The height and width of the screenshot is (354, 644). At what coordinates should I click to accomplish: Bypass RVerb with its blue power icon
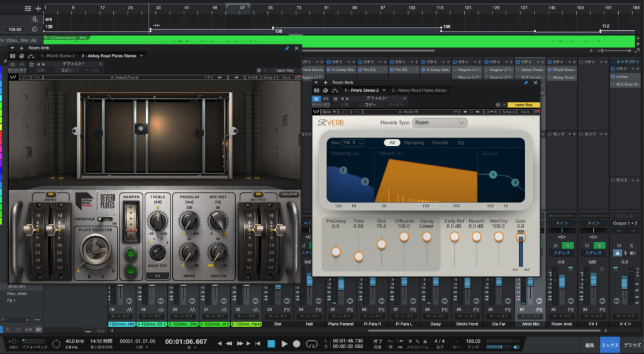coord(316,99)
